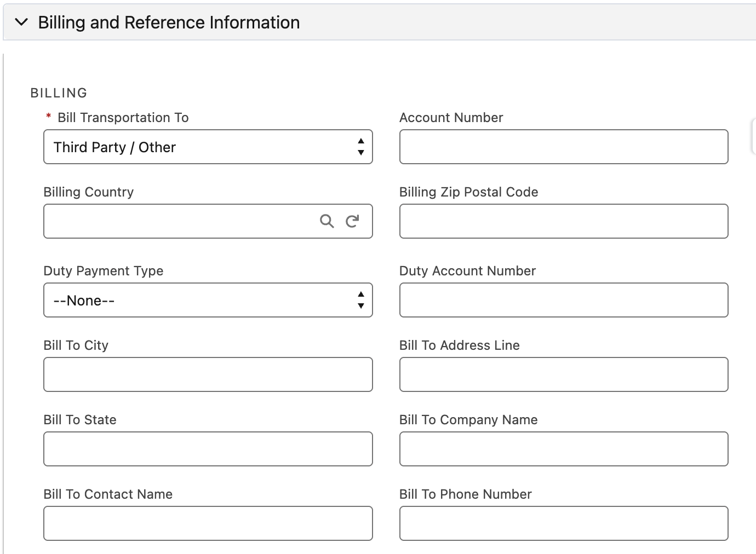Image resolution: width=756 pixels, height=554 pixels.
Task: Click the up/down arrows on Duty Payment Type
Action: click(360, 300)
